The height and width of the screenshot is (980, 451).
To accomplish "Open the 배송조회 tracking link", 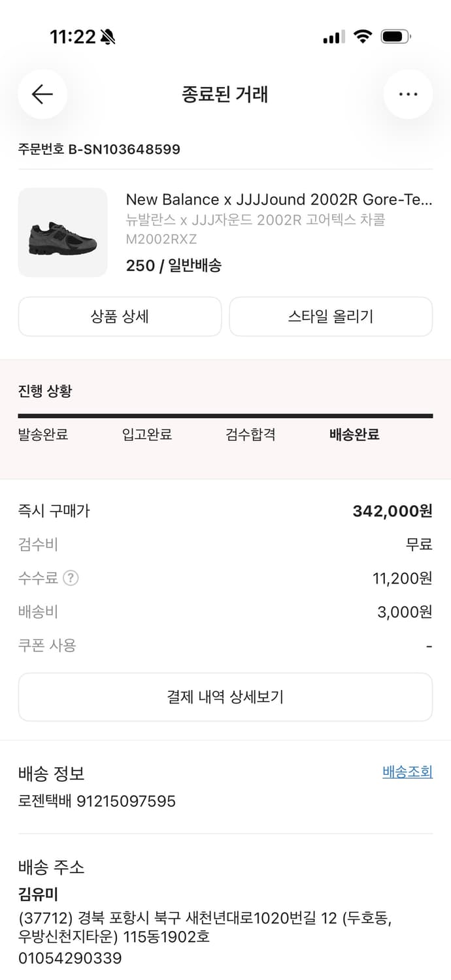I will point(406,772).
